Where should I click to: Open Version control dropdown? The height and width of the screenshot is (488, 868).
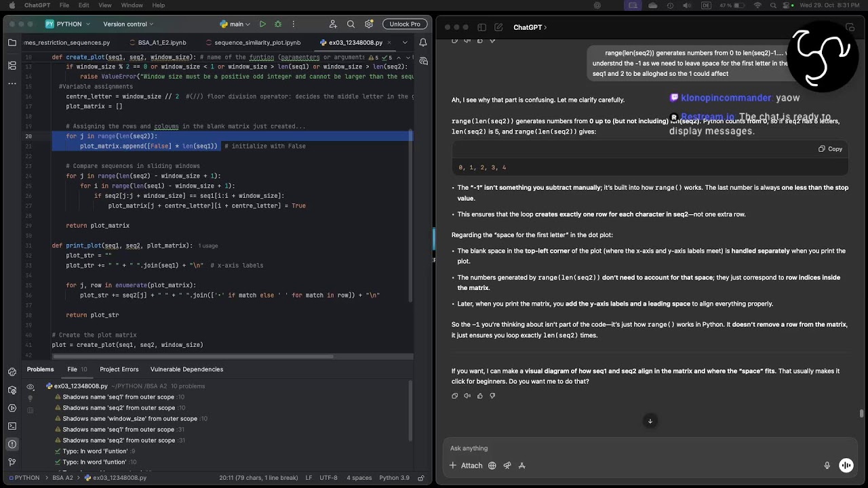click(x=129, y=24)
